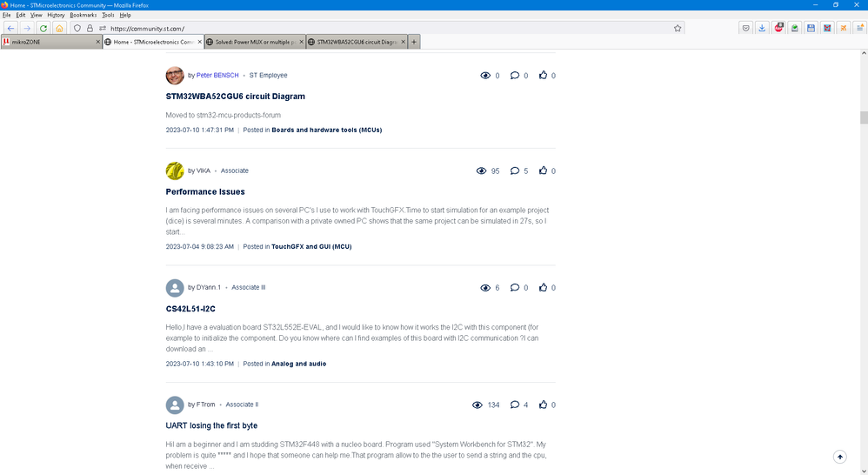
Task: Click VIKA's yellow avatar image
Action: (175, 171)
